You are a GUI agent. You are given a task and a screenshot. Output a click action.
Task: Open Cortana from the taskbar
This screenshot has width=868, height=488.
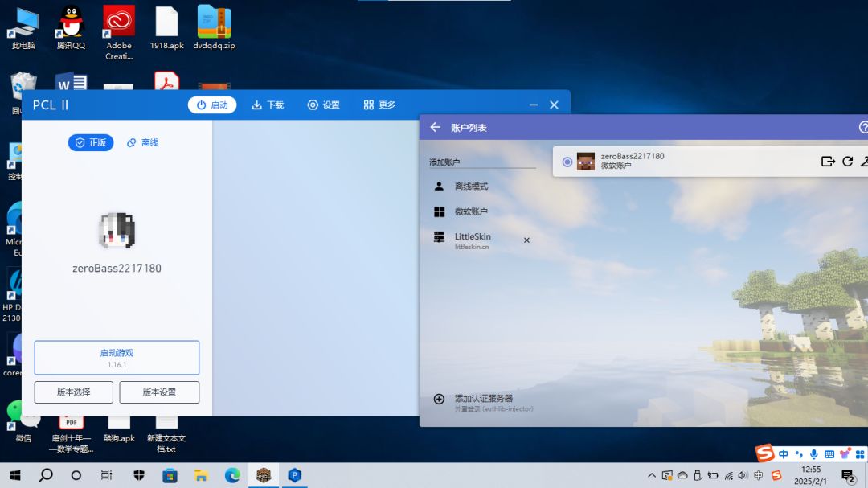76,475
